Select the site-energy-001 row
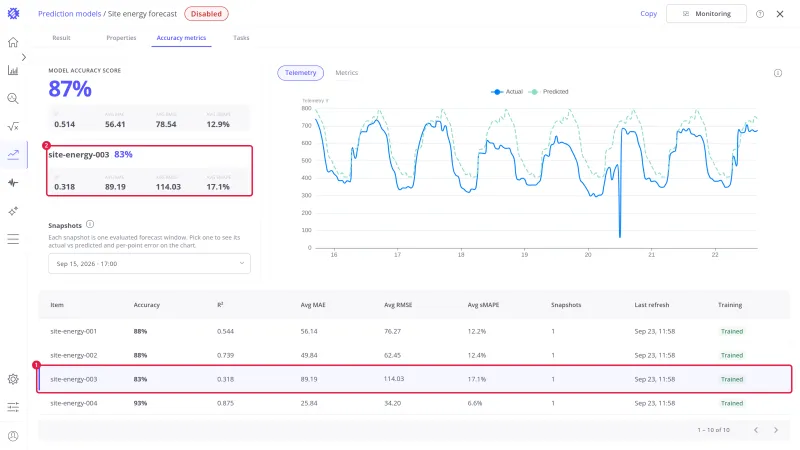 414,331
